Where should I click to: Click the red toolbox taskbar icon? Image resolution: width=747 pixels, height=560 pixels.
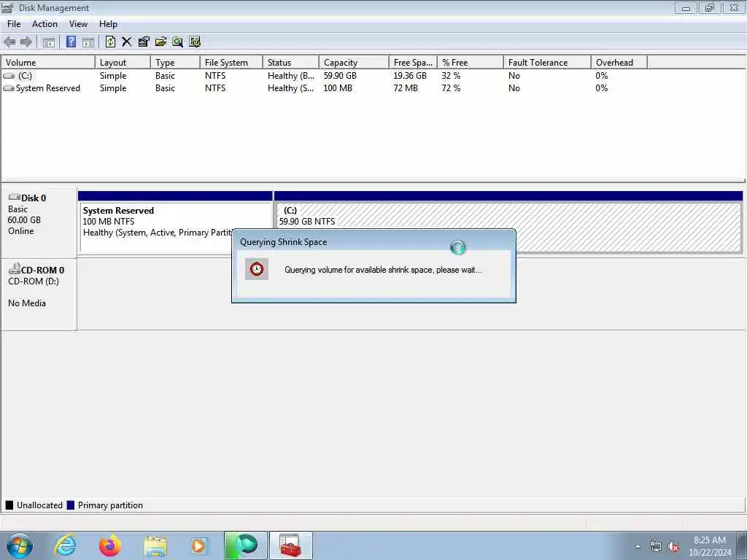click(x=290, y=545)
